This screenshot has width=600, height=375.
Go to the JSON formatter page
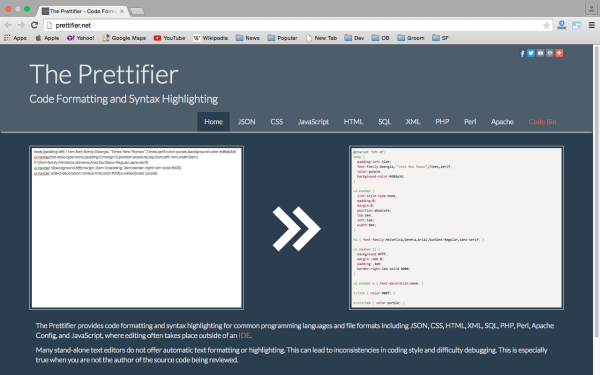tap(246, 122)
